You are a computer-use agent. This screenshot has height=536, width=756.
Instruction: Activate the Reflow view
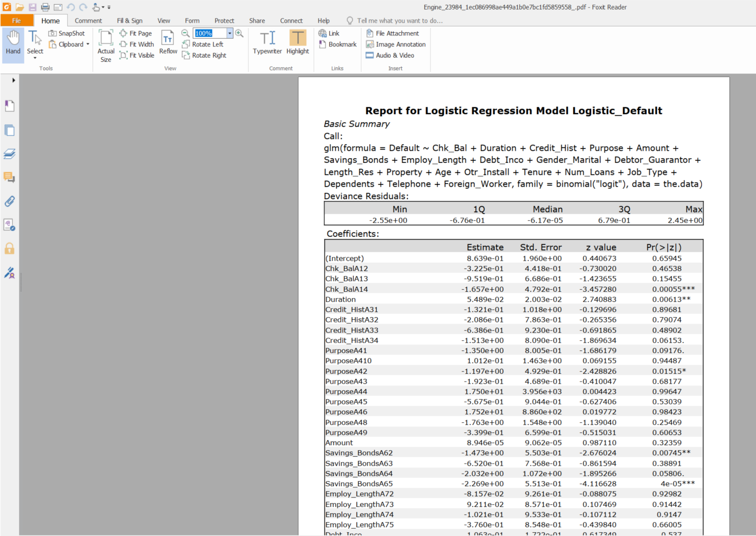pyautogui.click(x=167, y=42)
